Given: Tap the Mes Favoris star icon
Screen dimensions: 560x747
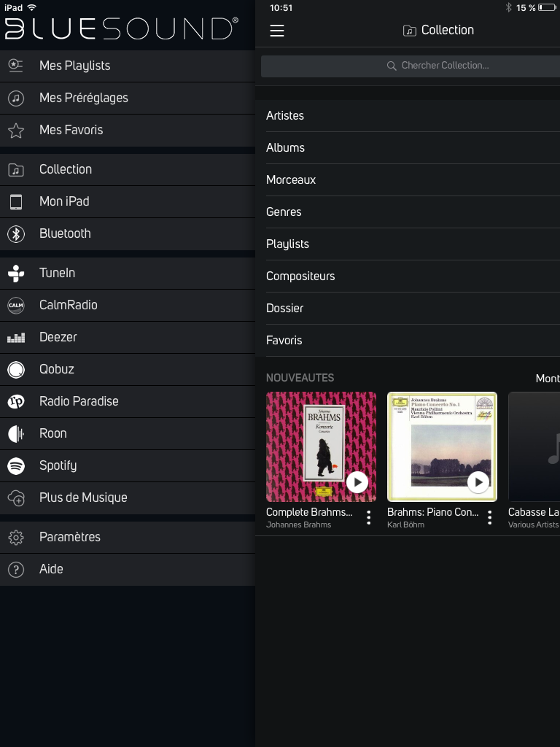Looking at the screenshot, I should (x=16, y=130).
